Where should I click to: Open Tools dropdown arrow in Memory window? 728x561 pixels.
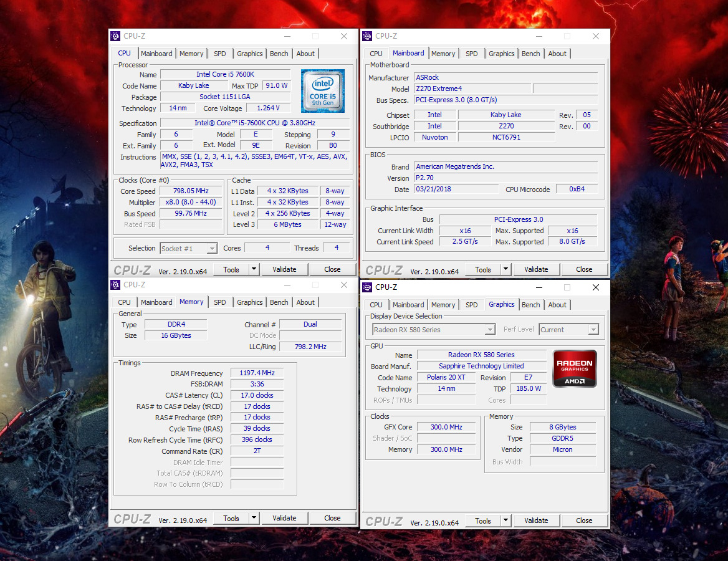[254, 518]
